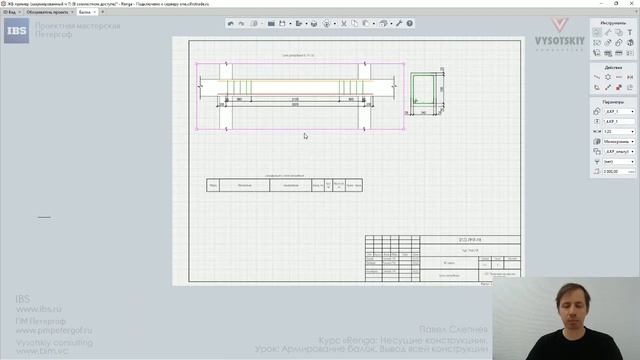This screenshot has height=360, width=640.
Task: Click the Redo arrow in the top toolbar
Action: point(241,24)
